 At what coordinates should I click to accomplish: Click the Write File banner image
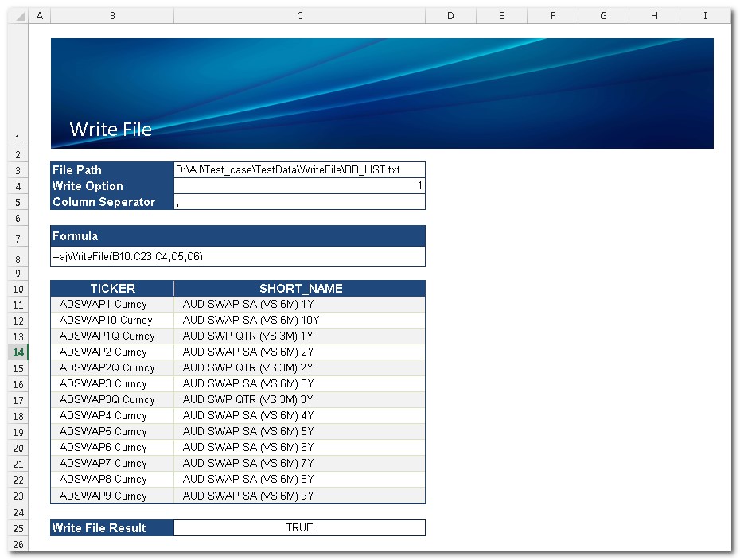(382, 93)
